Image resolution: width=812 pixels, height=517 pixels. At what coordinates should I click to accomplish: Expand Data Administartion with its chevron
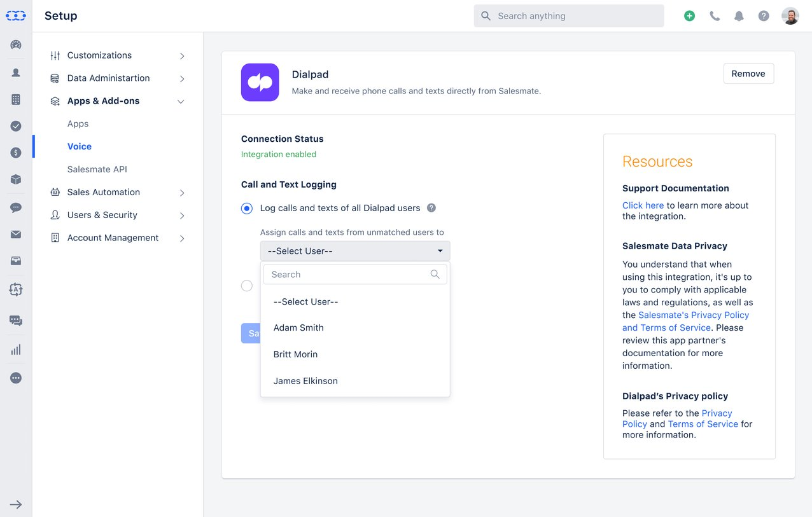click(182, 79)
